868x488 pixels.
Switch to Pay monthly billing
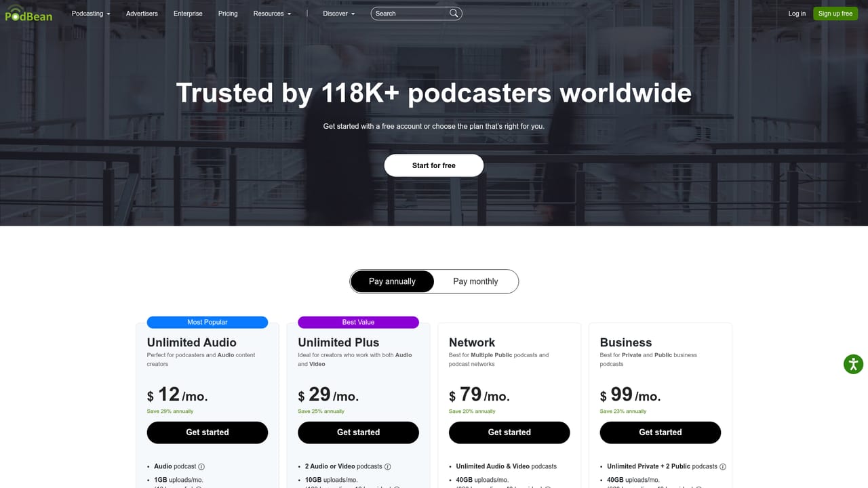475,281
